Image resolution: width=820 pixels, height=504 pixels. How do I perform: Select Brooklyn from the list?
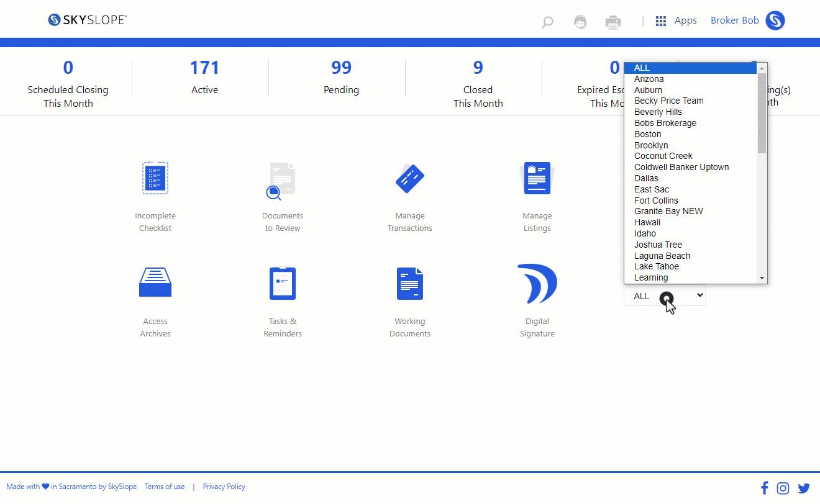[691, 145]
